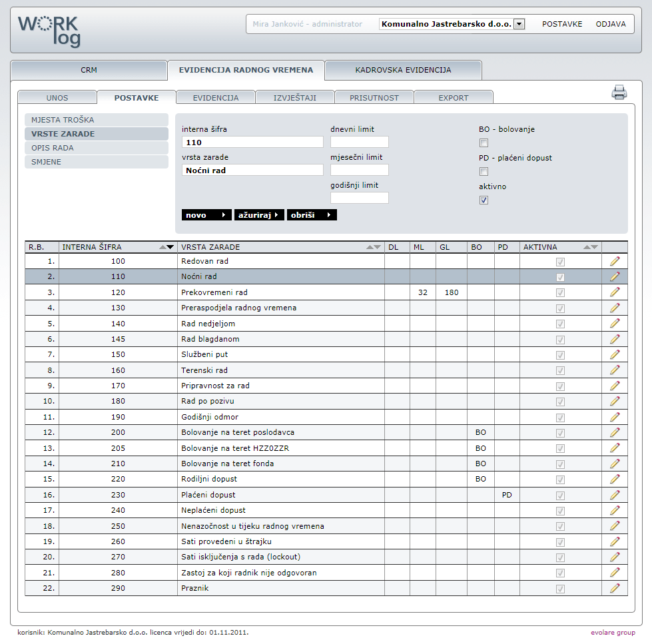
Task: Edit Rad blagdanom via pencil icon
Action: tap(615, 339)
